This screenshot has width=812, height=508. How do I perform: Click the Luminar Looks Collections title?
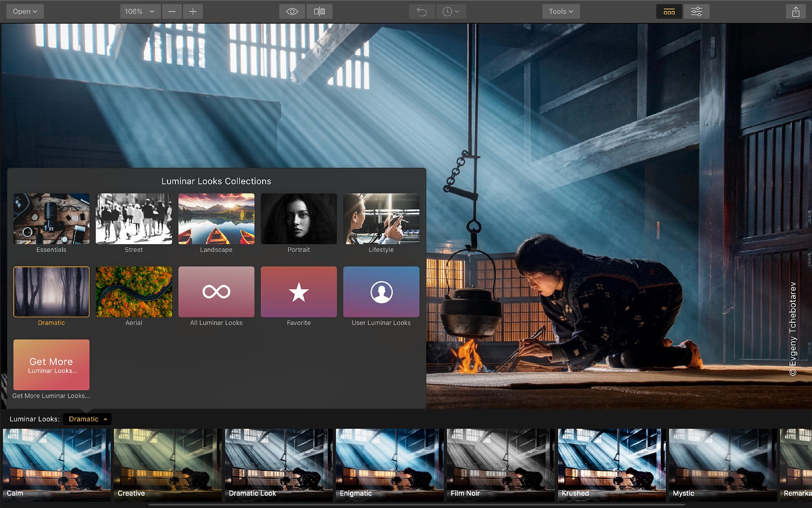(x=216, y=181)
